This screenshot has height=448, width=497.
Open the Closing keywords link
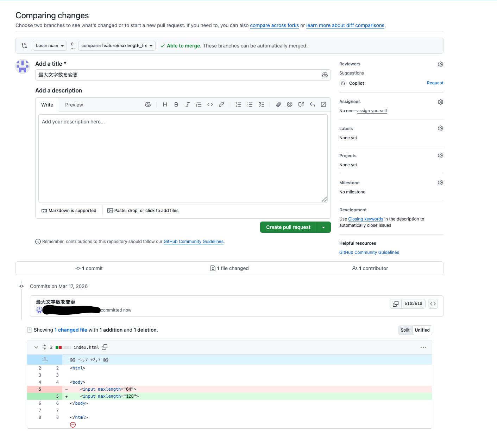366,219
